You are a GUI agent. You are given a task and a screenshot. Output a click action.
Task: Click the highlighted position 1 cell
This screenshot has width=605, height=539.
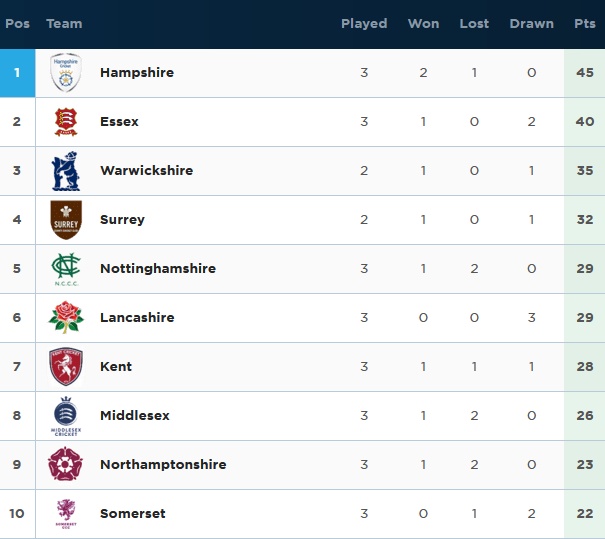click(x=17, y=73)
